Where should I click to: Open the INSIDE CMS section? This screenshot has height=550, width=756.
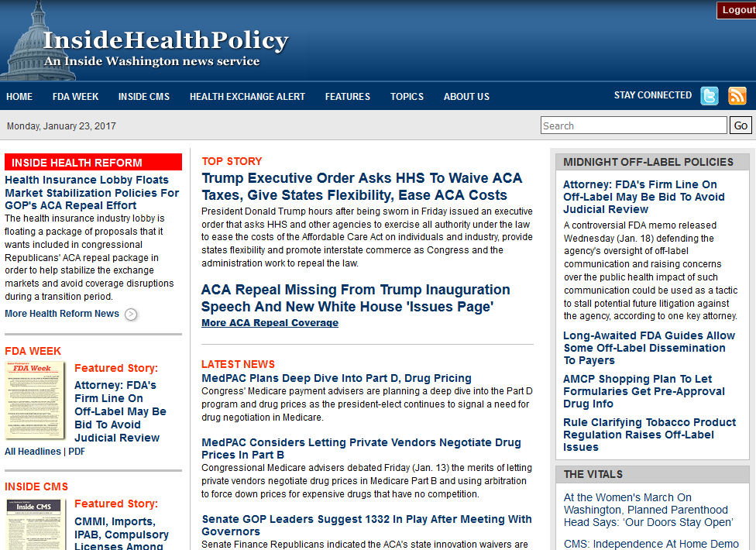(x=144, y=96)
